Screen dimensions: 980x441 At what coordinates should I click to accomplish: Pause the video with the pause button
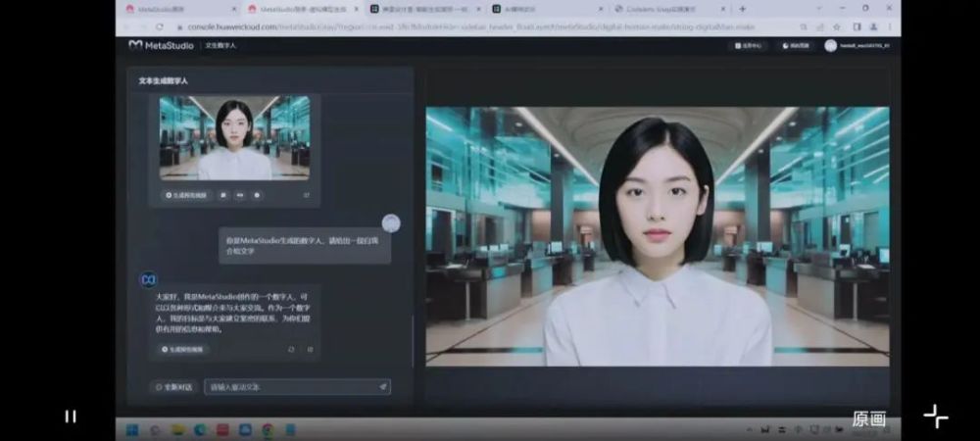(71, 416)
